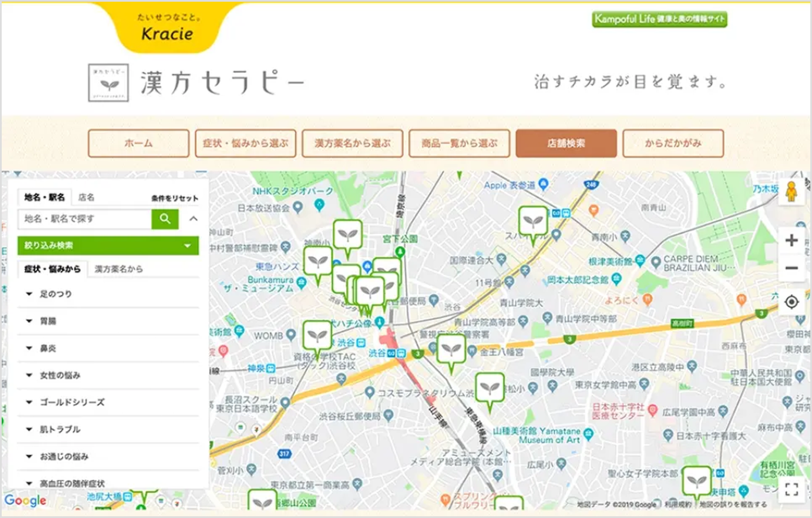This screenshot has height=518, width=812.
Task: Open the 店舗検索 navigation button
Action: pos(566,143)
